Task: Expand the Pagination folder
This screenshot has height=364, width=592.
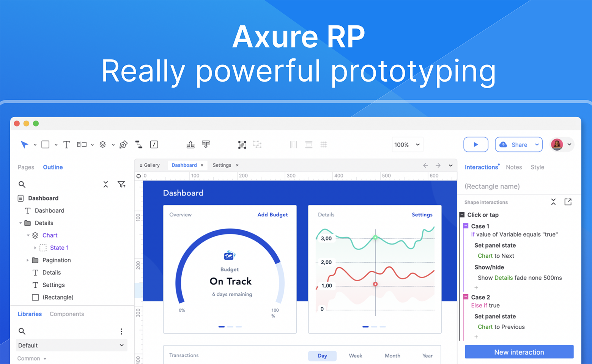Action: tap(27, 260)
